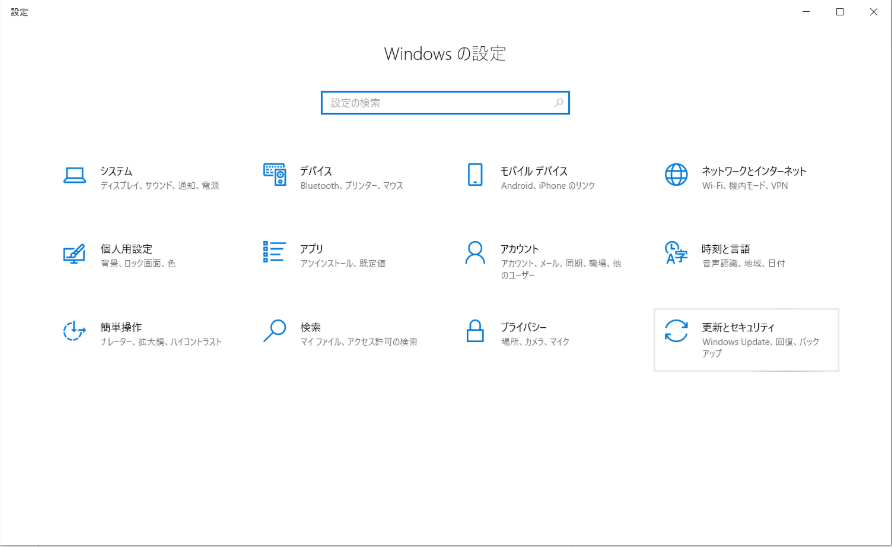Focus the 設定の検索 search field
Screen dimensions: 892x547
coord(445,103)
